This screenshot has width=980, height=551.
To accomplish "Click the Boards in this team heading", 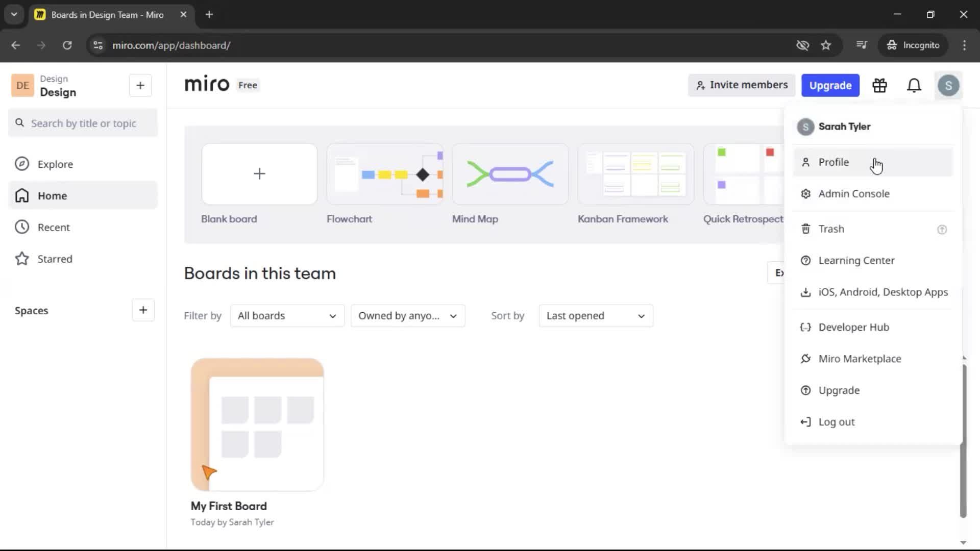I will [260, 273].
